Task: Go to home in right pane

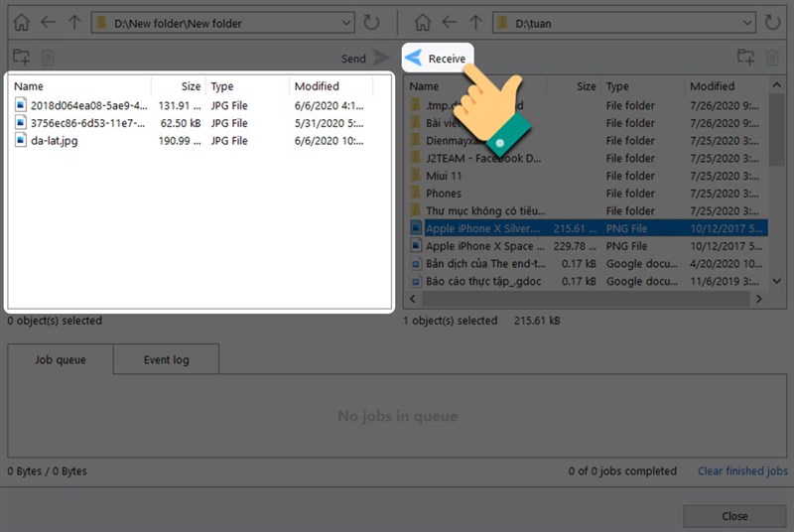Action: click(x=423, y=23)
